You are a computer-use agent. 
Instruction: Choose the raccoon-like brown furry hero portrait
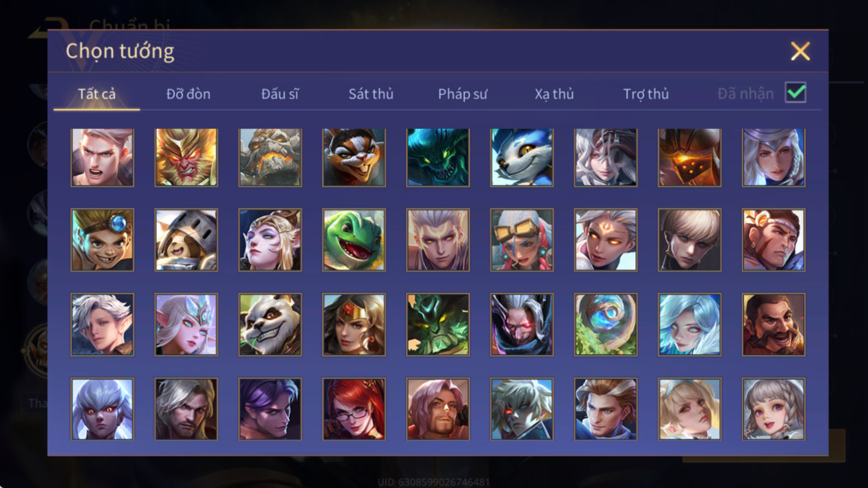[x=354, y=158]
